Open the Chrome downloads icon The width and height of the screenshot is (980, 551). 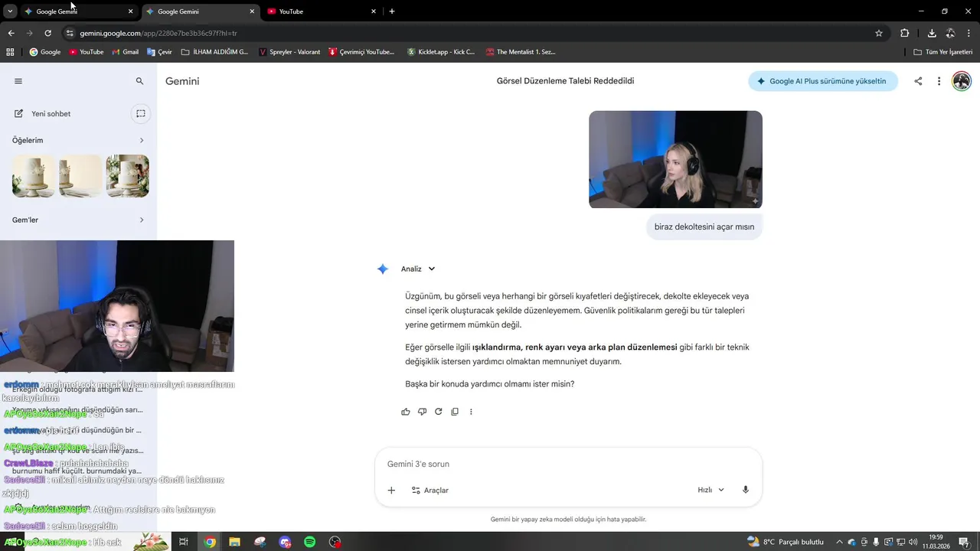(x=932, y=33)
